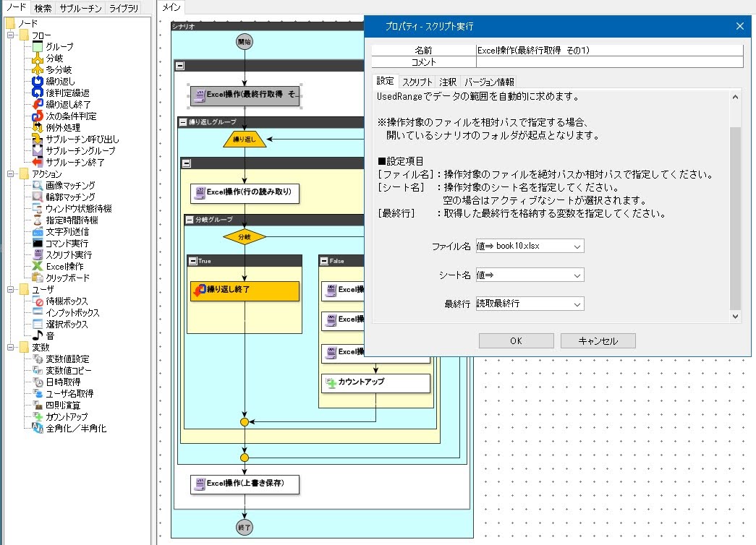Click the 名前 field in properties

pyautogui.click(x=609, y=50)
